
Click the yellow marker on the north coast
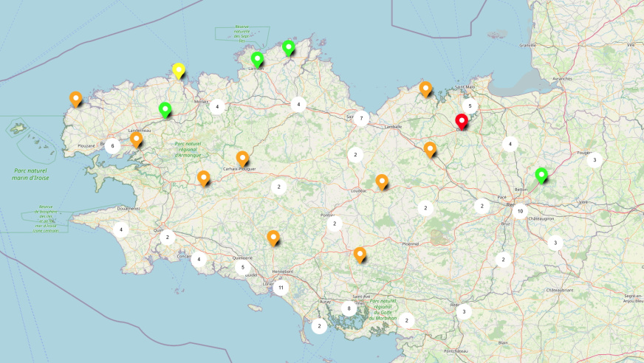(178, 70)
